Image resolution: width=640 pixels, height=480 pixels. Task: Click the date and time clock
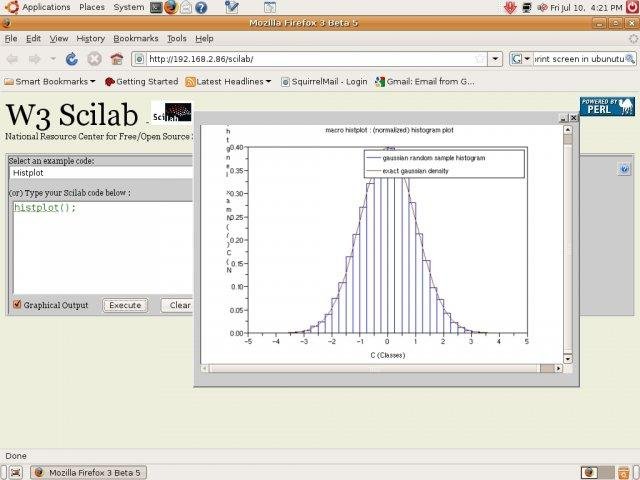tap(586, 7)
